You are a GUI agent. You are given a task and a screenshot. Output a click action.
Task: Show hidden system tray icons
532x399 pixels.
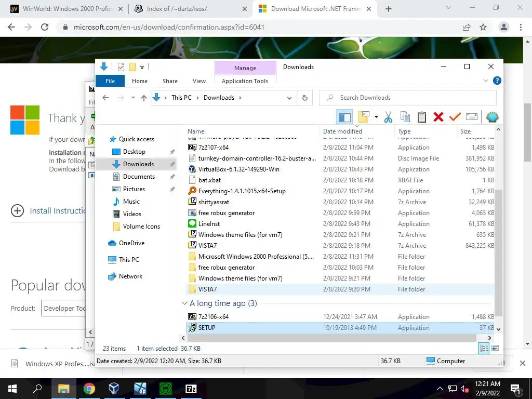pyautogui.click(x=440, y=389)
